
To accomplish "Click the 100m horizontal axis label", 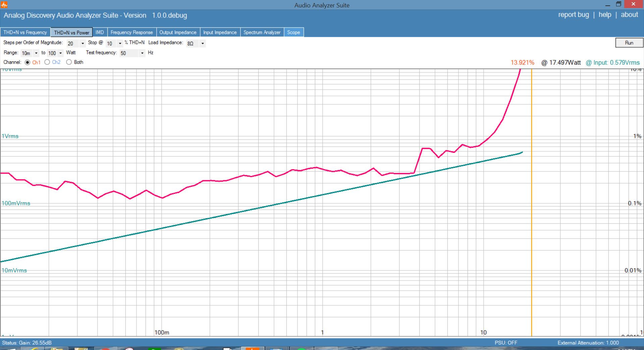I will coord(162,333).
